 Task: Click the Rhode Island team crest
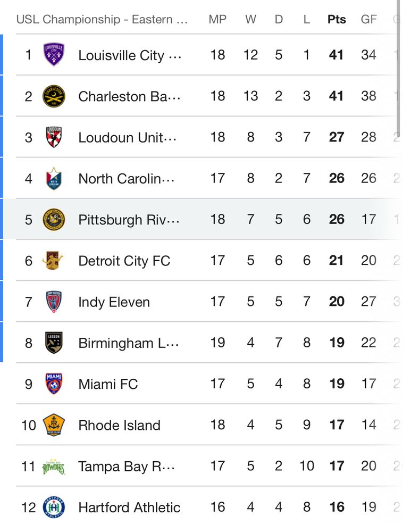point(54,425)
